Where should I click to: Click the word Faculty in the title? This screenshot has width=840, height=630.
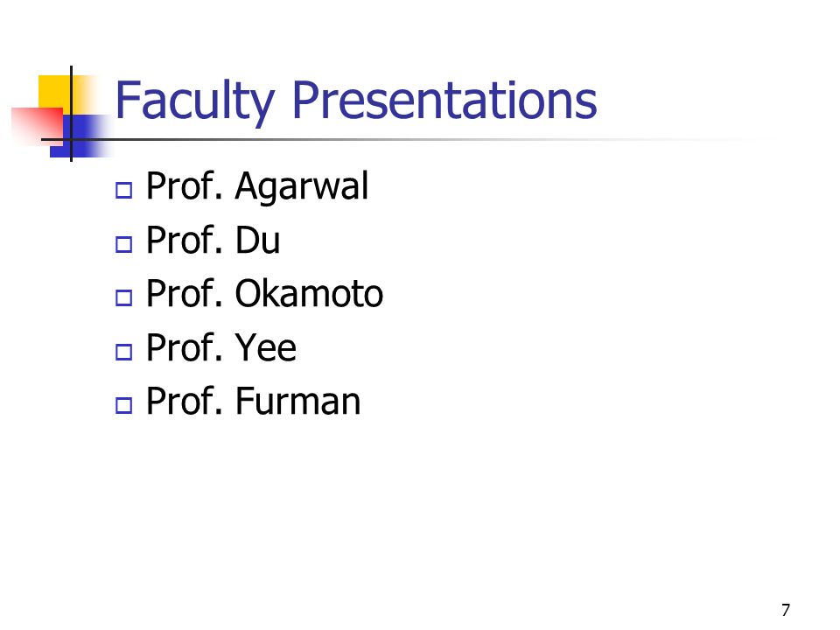[x=195, y=102]
